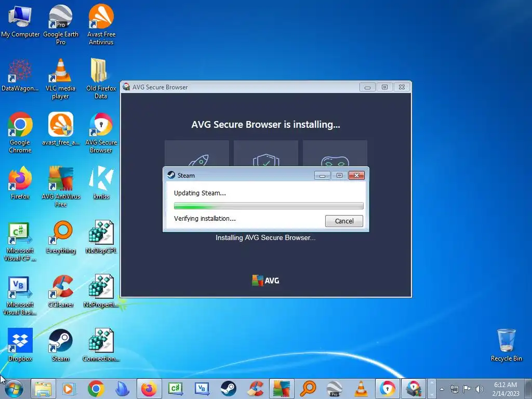Click the rocket feature tile in AVG installer
The width and height of the screenshot is (532, 399).
(x=197, y=153)
